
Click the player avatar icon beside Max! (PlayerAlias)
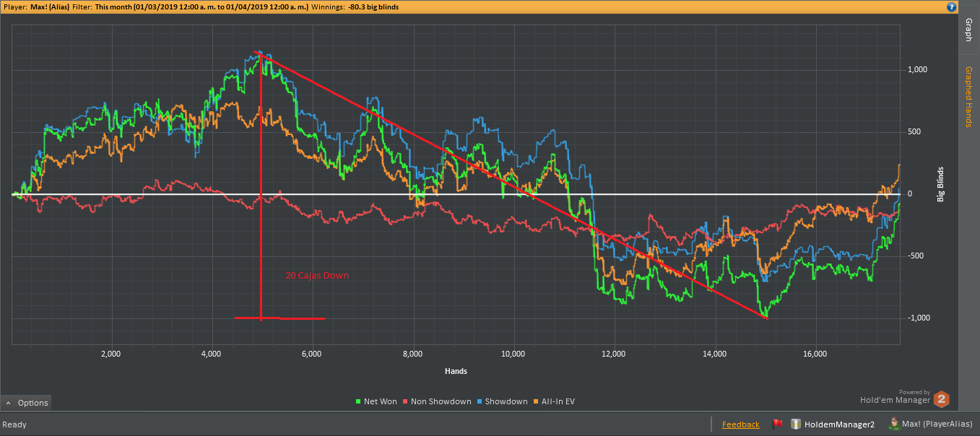[894, 424]
